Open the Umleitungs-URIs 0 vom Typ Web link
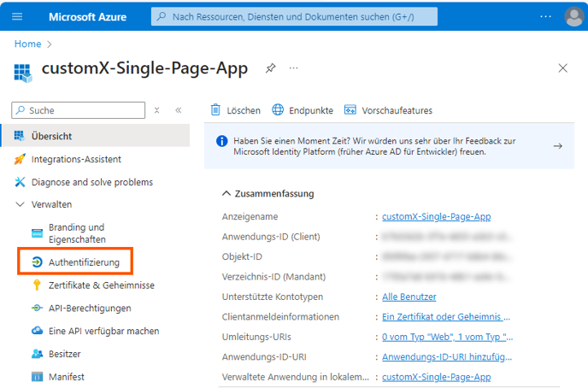Image resolution: width=588 pixels, height=388 pixels. (x=447, y=337)
